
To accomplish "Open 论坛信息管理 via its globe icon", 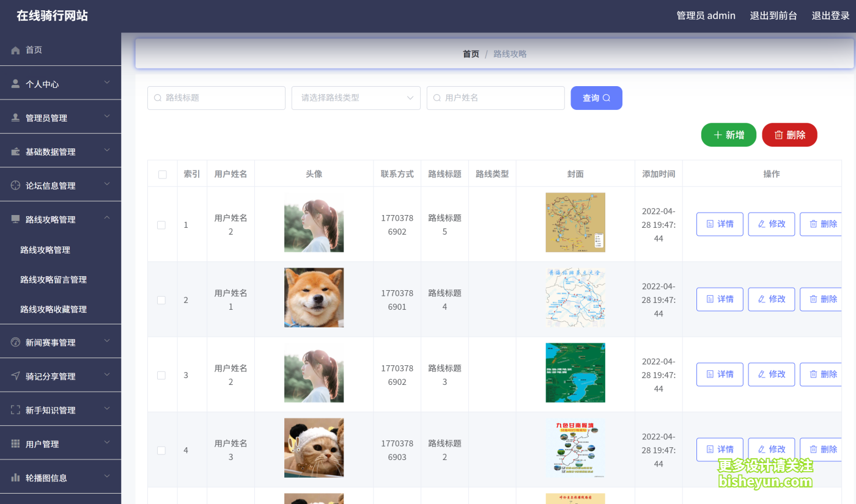I will 14,184.
